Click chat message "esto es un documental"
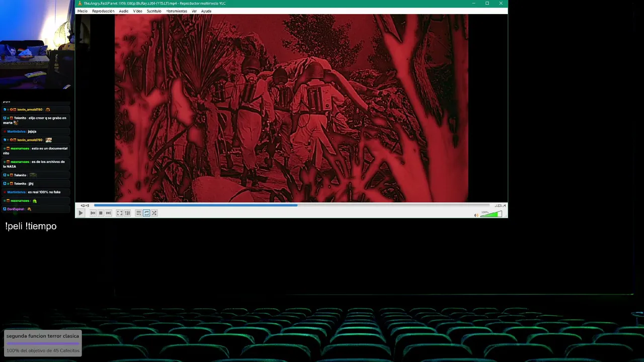Viewport: 644px width, 362px height. [36, 150]
